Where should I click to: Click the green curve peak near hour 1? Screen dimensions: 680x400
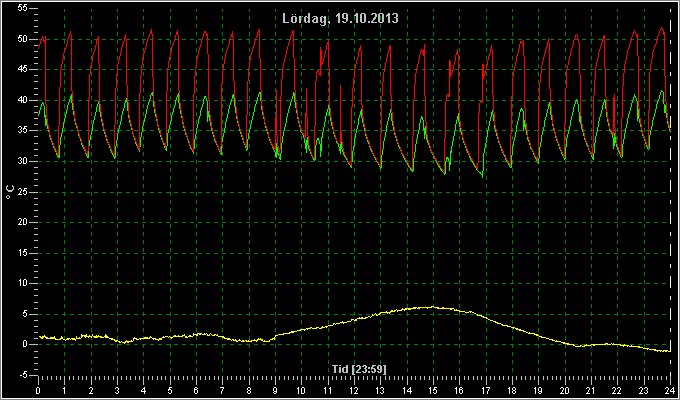(x=71, y=94)
